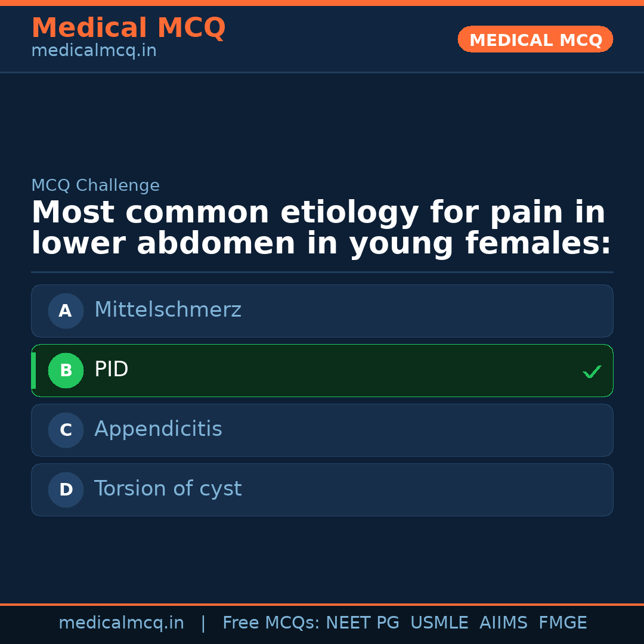
Task: Click AIIMS in the footer
Action: (503, 623)
